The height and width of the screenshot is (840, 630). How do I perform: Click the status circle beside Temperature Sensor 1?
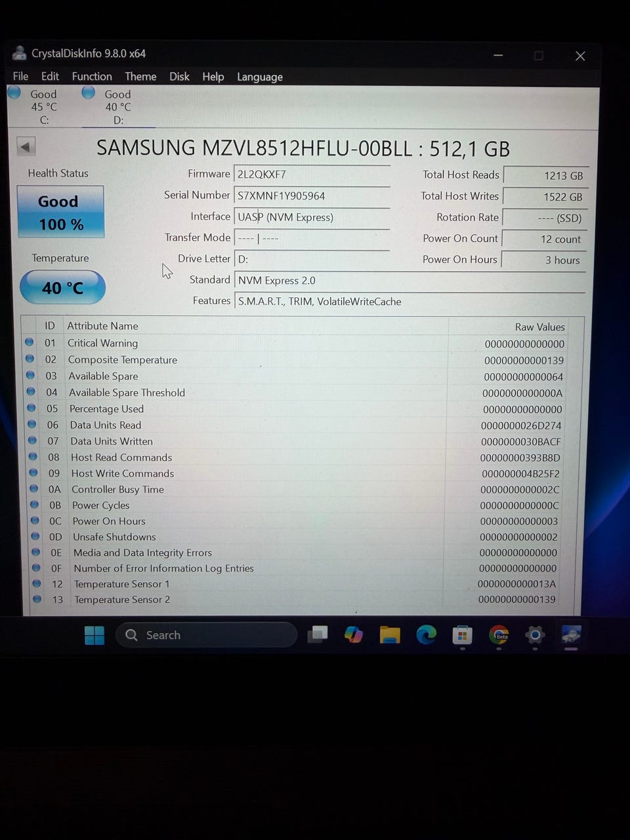coord(37,583)
